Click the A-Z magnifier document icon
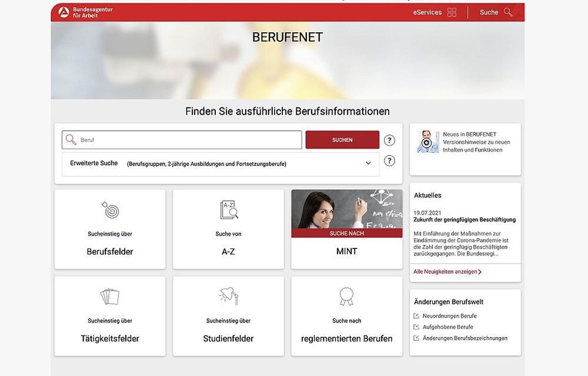The image size is (588, 376). [x=229, y=210]
